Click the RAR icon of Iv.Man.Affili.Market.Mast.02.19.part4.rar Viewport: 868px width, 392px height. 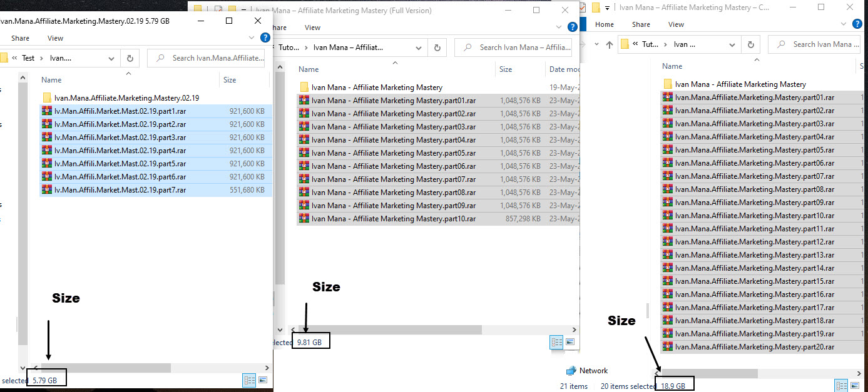[x=46, y=150]
